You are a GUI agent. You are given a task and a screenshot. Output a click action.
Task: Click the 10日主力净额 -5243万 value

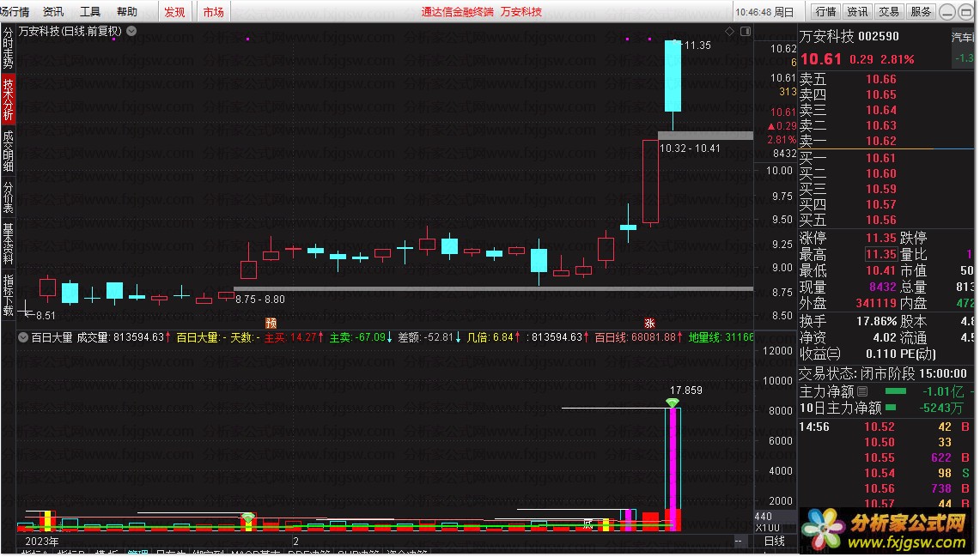coord(940,408)
